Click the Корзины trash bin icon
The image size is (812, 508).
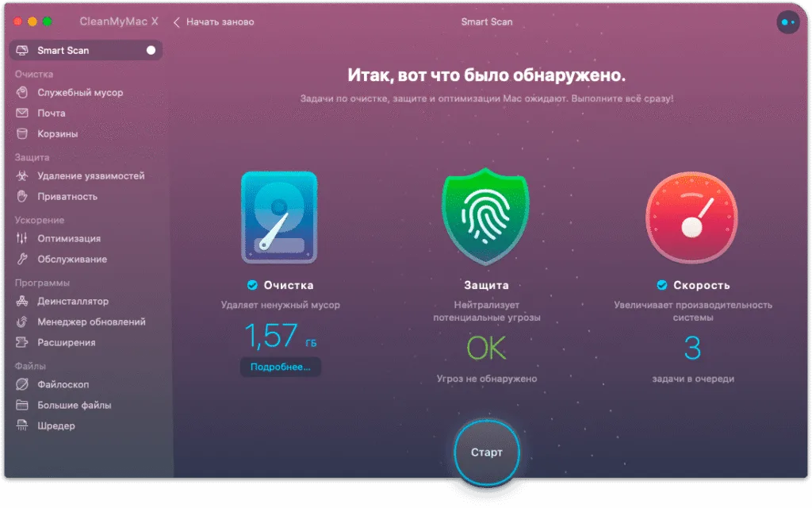pyautogui.click(x=21, y=133)
